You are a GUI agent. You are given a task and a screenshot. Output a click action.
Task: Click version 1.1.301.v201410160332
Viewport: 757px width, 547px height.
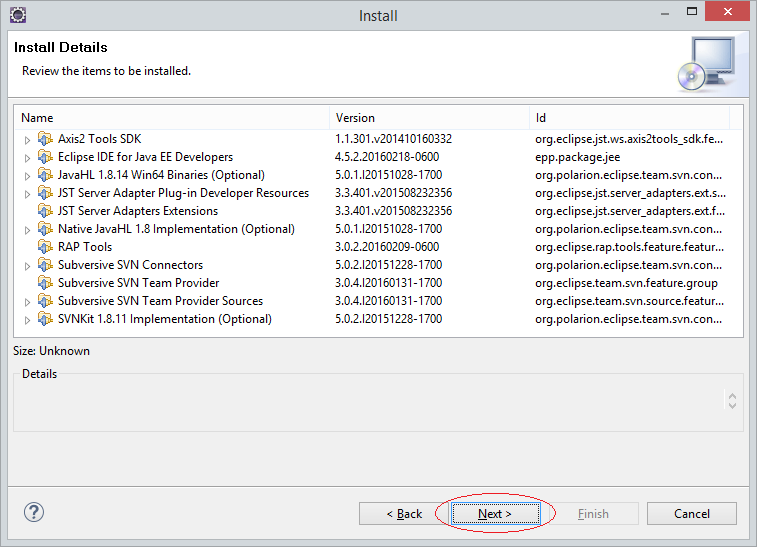[x=393, y=139]
